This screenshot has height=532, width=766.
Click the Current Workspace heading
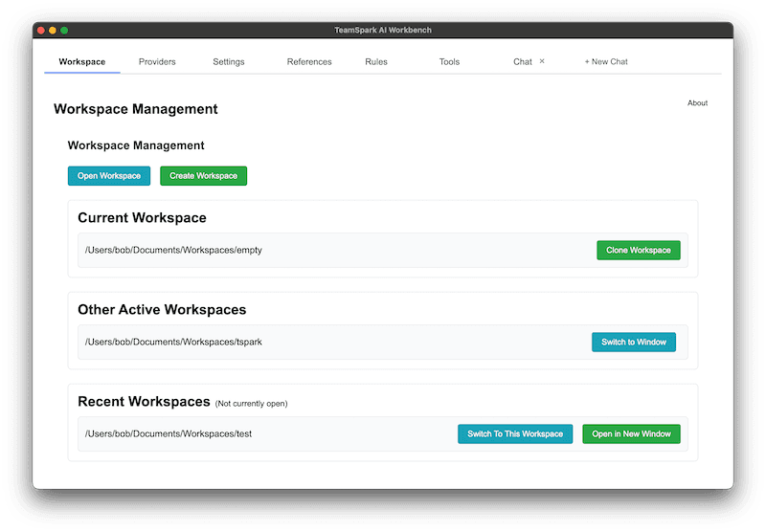coord(142,218)
